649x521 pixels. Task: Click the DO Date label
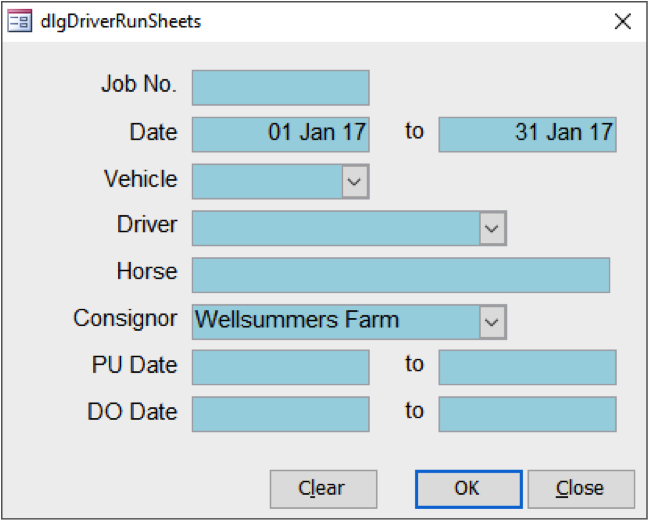[132, 412]
